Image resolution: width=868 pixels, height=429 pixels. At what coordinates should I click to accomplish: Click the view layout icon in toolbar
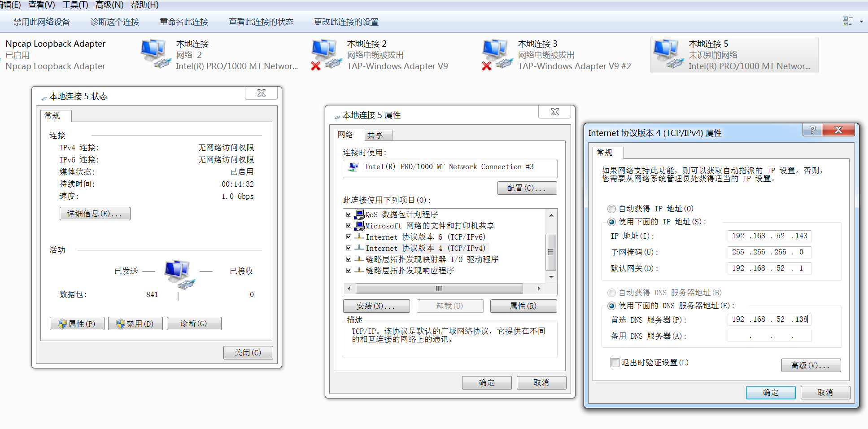coord(847,22)
